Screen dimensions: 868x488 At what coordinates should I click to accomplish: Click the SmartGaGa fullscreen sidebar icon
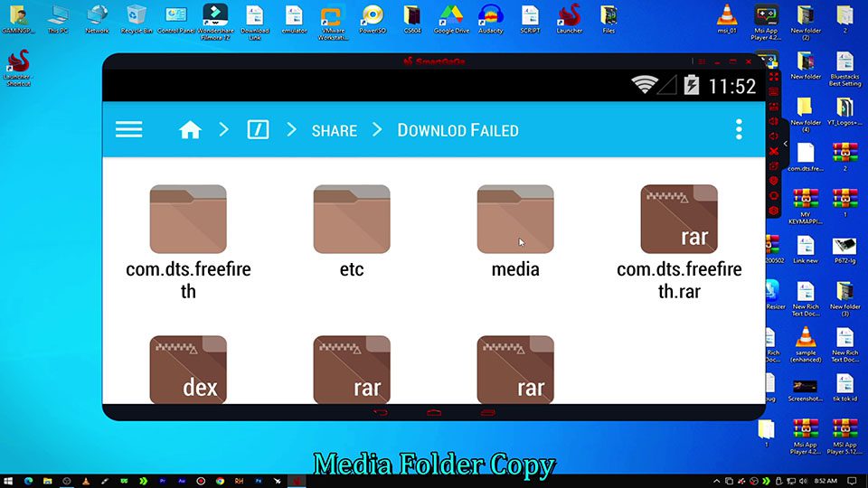[773, 76]
